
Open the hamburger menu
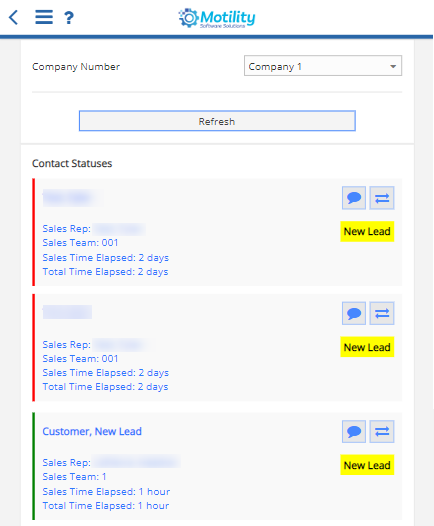(x=44, y=17)
